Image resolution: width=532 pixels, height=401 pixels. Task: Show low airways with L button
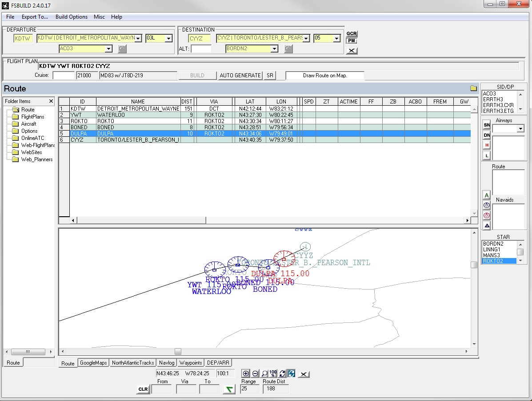point(487,155)
